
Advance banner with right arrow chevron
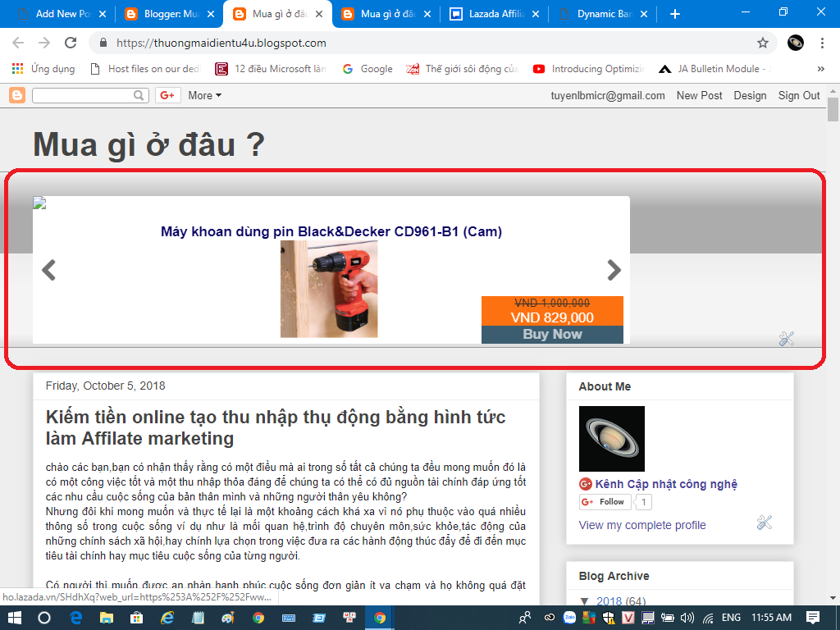click(614, 270)
